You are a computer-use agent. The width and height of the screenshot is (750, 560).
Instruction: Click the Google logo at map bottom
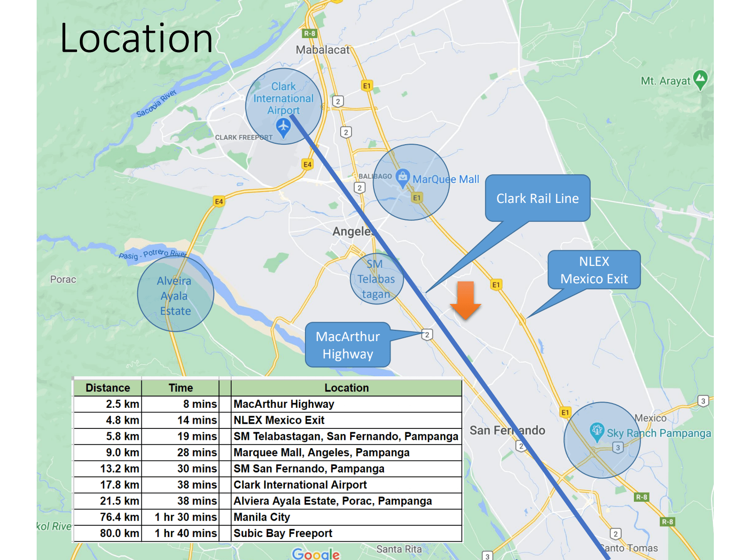pos(315,554)
